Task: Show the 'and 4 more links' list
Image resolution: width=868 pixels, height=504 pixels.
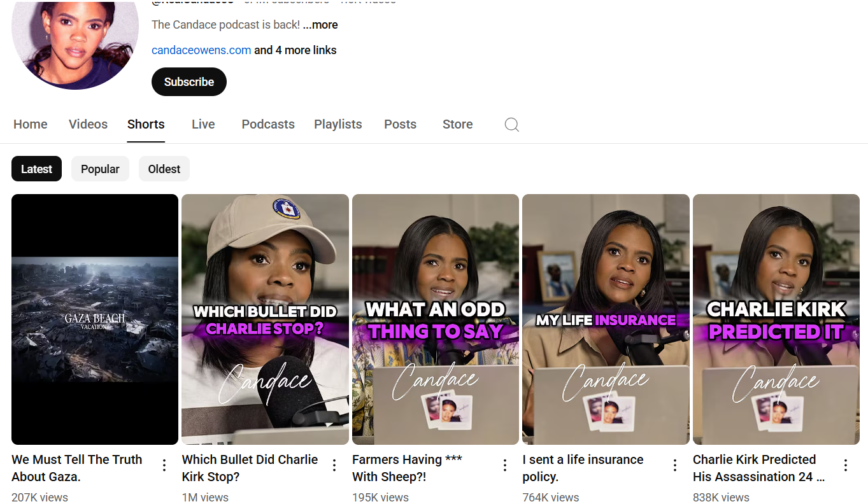Action: (295, 50)
